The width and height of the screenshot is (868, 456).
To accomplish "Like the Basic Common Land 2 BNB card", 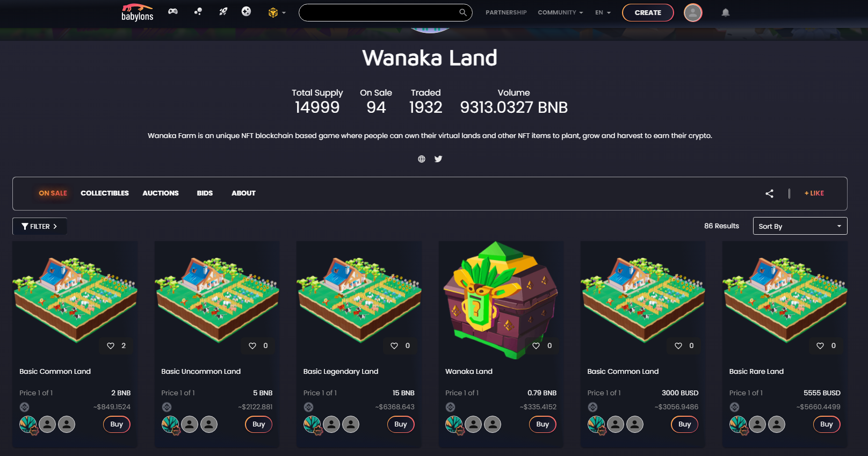I will (x=111, y=346).
